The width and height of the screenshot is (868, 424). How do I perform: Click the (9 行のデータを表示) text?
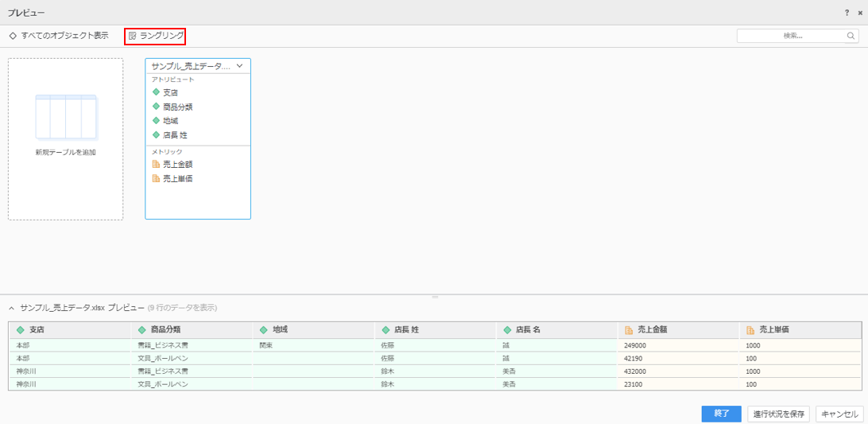pos(183,308)
